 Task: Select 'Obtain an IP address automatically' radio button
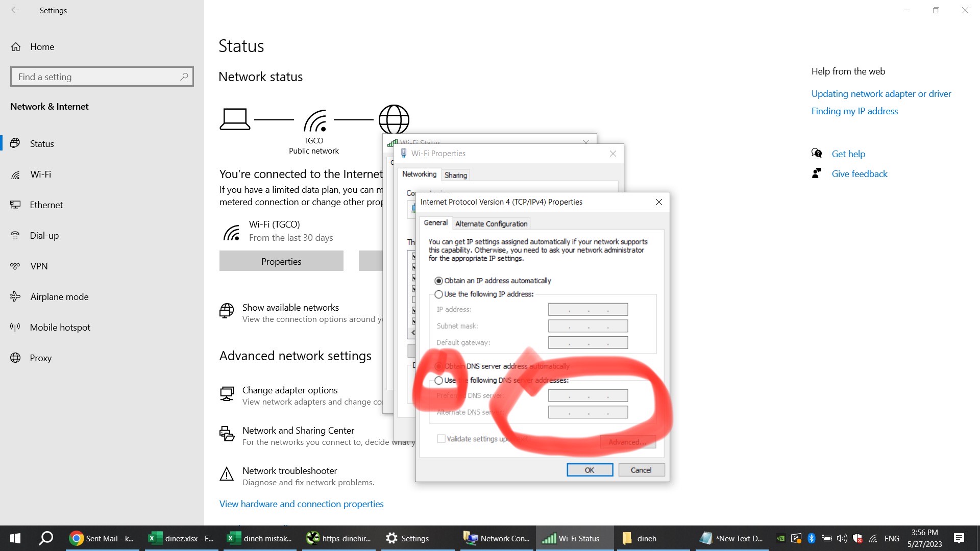pos(437,281)
